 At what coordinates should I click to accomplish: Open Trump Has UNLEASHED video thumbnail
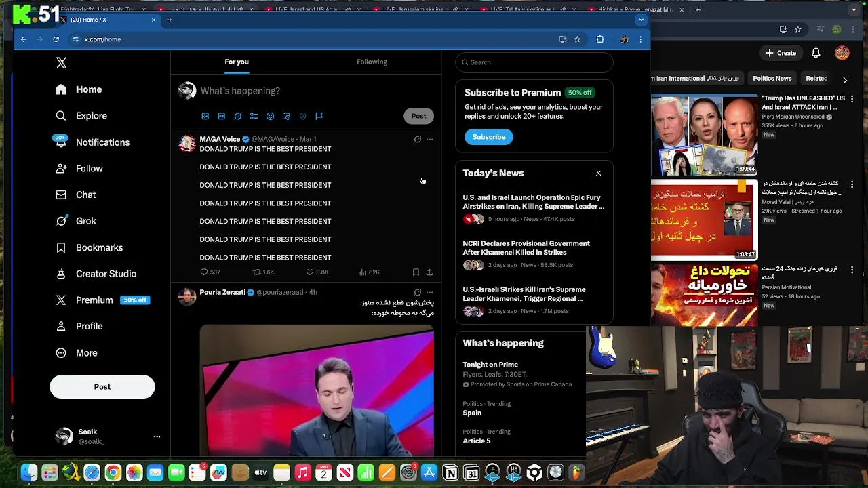coord(705,134)
